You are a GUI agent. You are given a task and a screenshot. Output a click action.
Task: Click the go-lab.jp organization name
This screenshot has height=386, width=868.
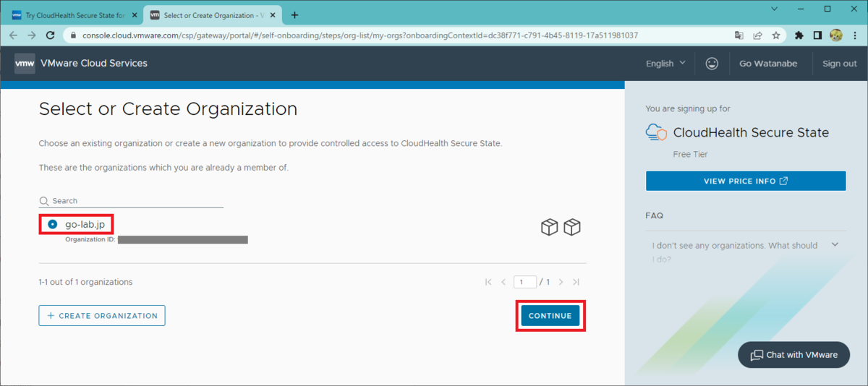tap(85, 225)
